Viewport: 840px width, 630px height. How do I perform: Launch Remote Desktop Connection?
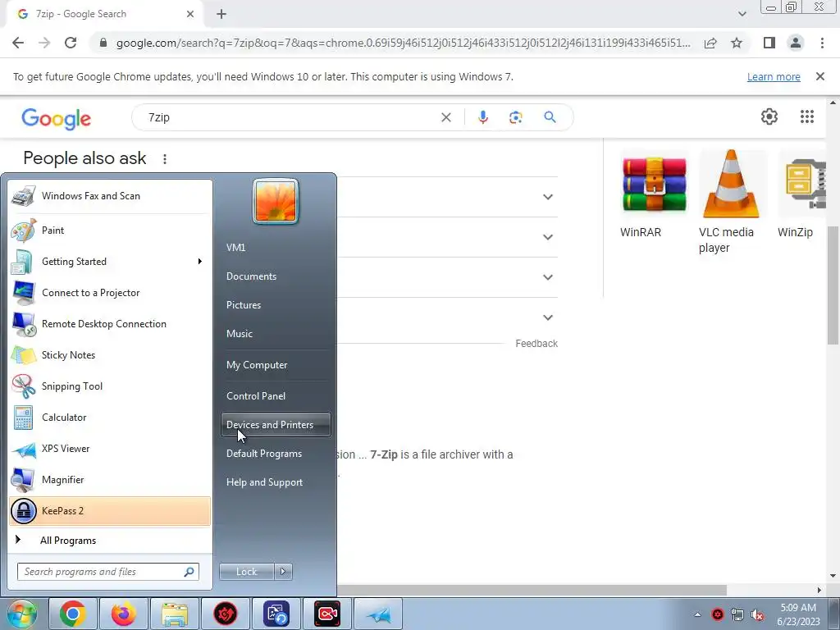[x=110, y=323]
